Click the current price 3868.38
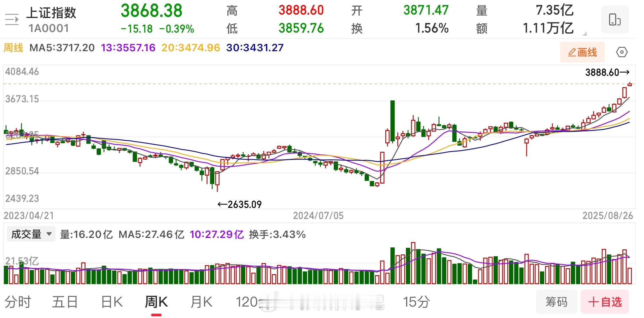The height and width of the screenshot is (318, 644). click(151, 11)
